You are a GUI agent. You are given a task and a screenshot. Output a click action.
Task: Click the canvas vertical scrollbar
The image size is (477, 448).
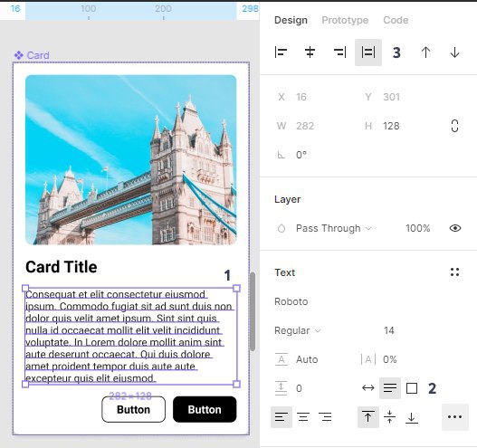tap(253, 312)
